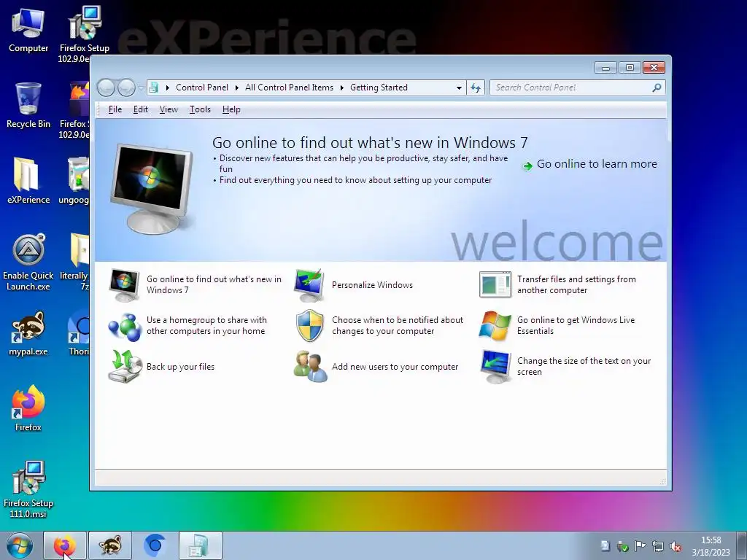Switch to the Control Panel taskbar button
The height and width of the screenshot is (560, 747).
pos(200,545)
